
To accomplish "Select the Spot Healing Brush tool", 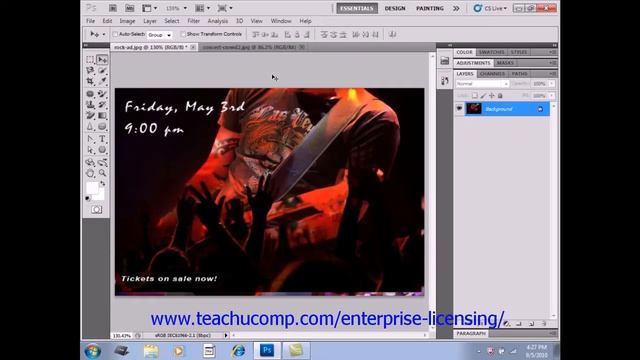I will point(90,94).
